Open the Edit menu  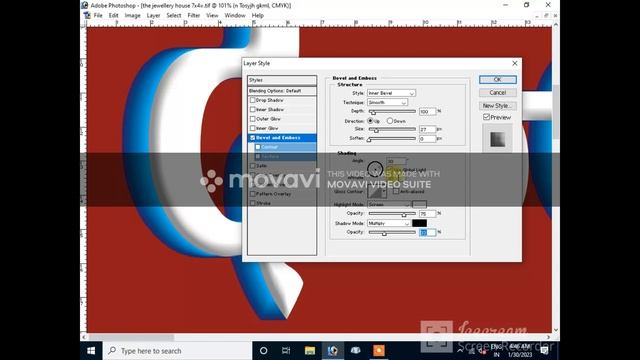click(x=113, y=15)
